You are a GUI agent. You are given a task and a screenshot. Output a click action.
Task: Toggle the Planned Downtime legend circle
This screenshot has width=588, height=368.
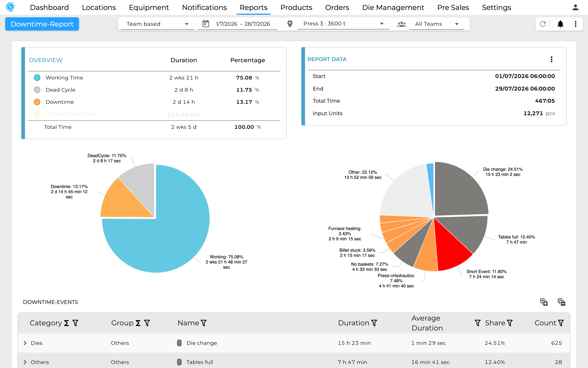37,114
